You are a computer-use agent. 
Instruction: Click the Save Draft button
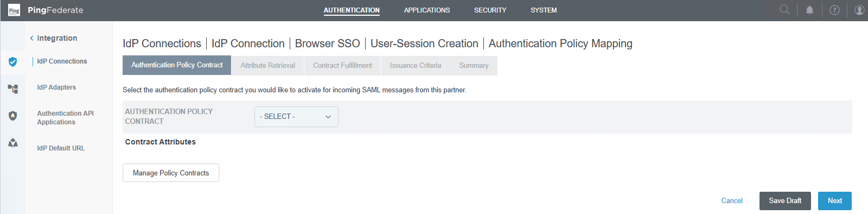click(785, 201)
